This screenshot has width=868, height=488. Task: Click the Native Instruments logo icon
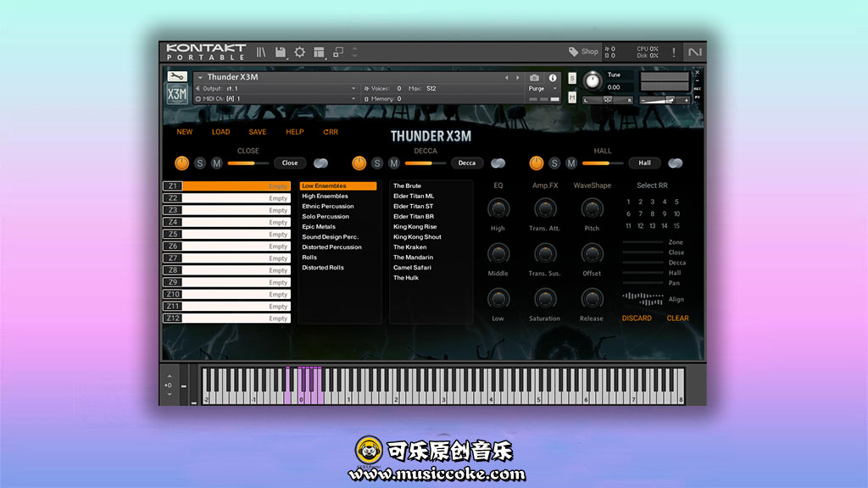695,52
